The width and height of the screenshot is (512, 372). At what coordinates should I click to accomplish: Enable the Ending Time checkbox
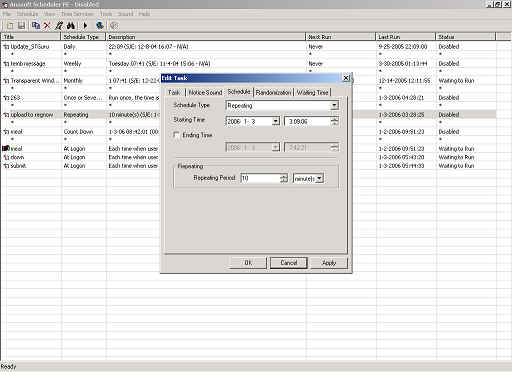[x=176, y=135]
